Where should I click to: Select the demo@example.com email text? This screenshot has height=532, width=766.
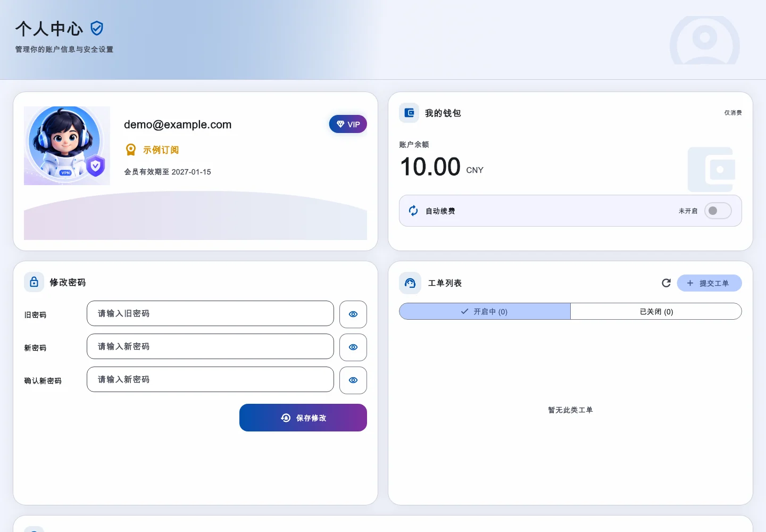point(178,124)
